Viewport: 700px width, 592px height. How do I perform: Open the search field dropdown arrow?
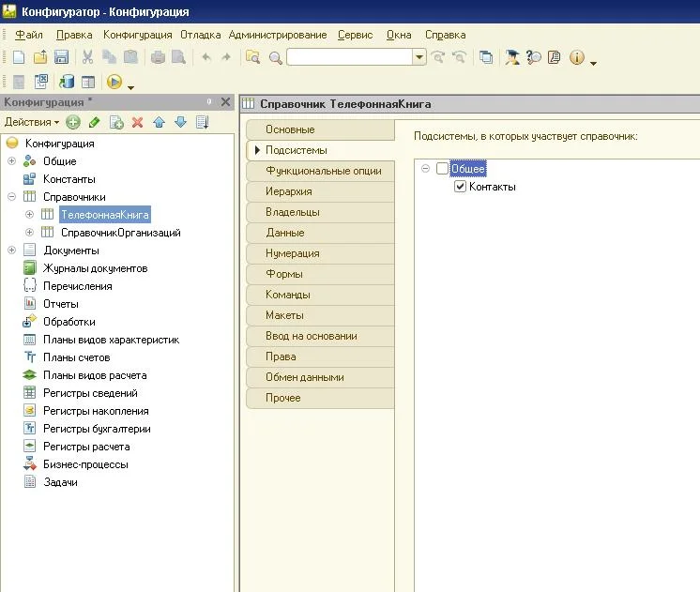point(419,57)
